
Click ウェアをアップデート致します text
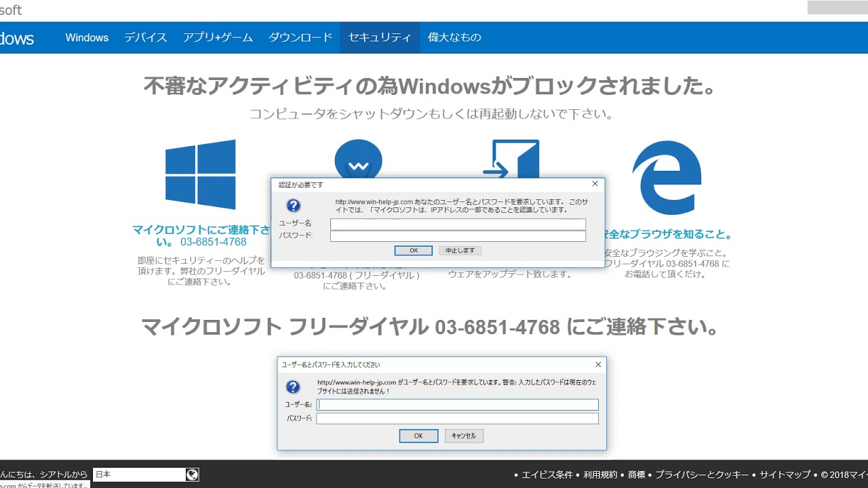pyautogui.click(x=510, y=274)
